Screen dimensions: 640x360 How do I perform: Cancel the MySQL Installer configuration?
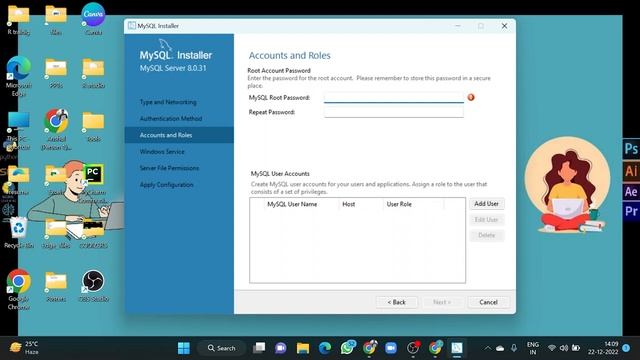coord(488,302)
